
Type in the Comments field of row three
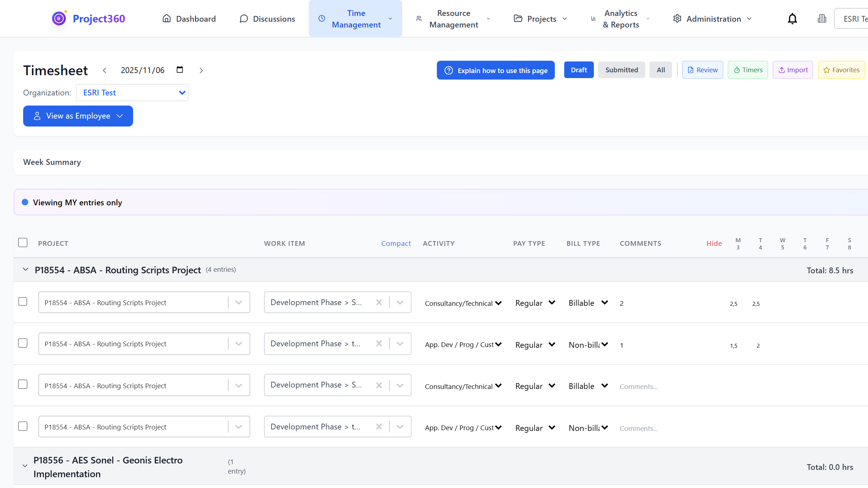click(x=639, y=386)
